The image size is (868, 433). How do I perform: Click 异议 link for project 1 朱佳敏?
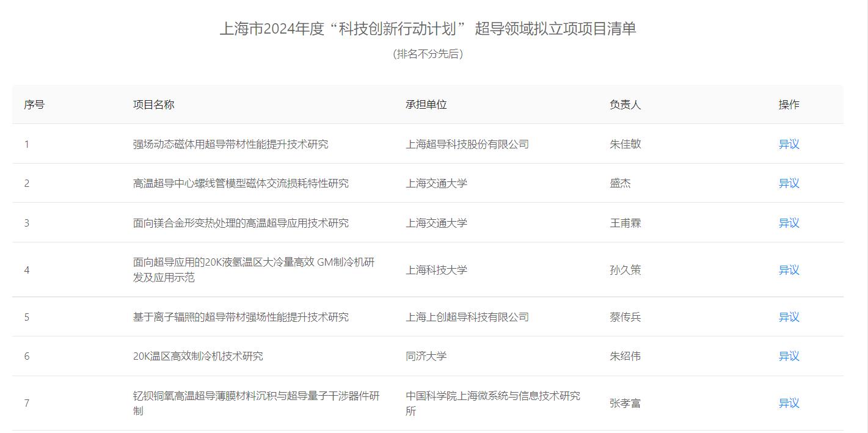[789, 144]
